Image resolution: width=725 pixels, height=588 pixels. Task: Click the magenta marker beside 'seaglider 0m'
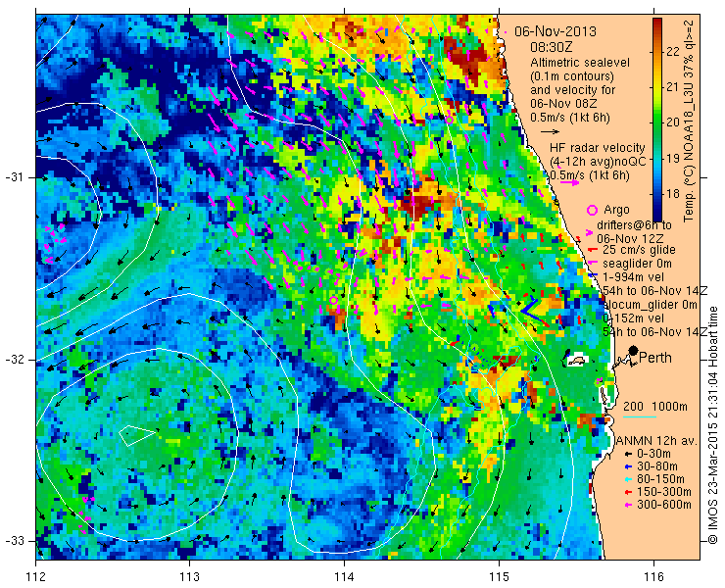(x=593, y=264)
